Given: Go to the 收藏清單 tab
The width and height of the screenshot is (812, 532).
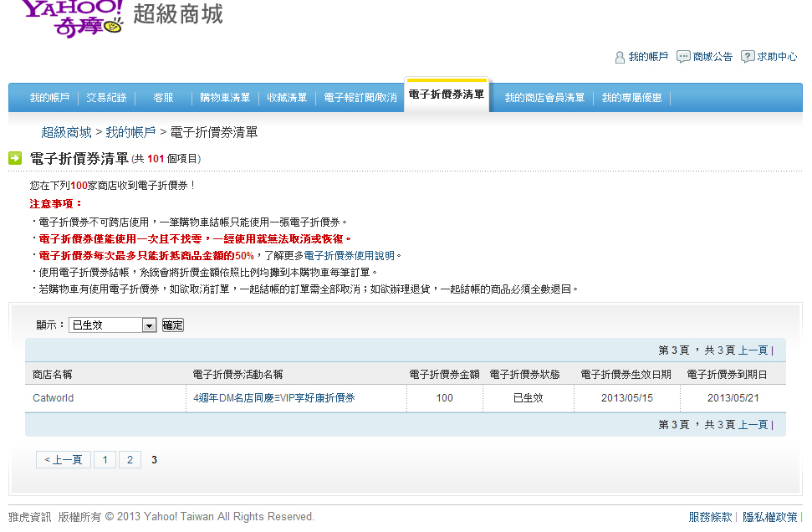Looking at the screenshot, I should tap(287, 98).
